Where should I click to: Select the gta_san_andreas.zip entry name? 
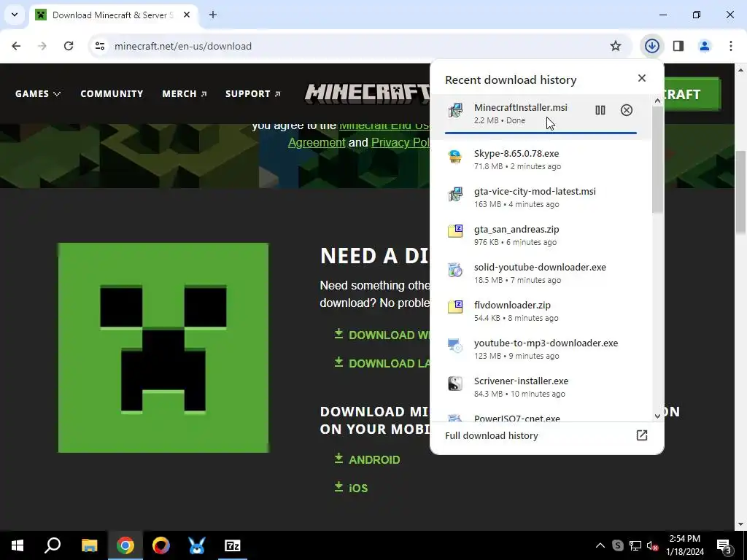pos(516,230)
